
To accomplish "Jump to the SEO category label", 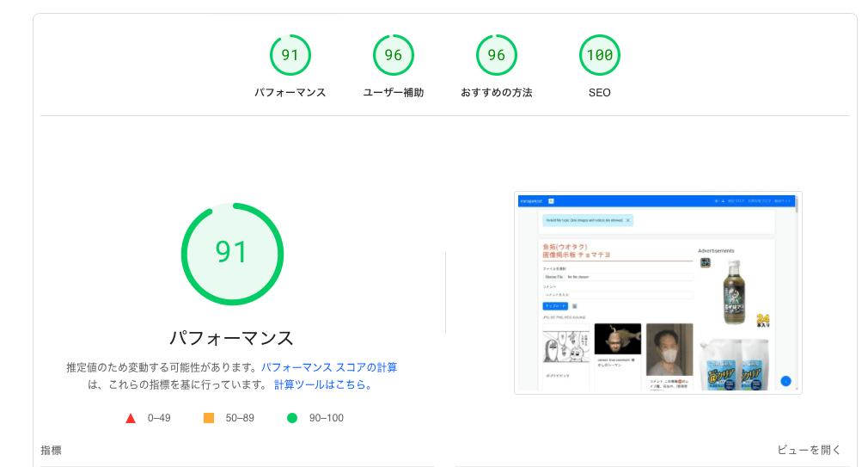I will click(x=600, y=93).
